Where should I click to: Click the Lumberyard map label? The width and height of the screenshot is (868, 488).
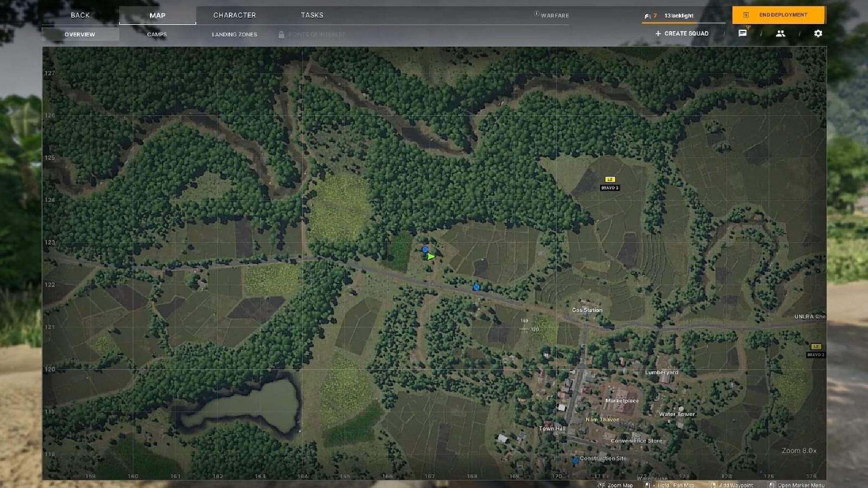661,372
